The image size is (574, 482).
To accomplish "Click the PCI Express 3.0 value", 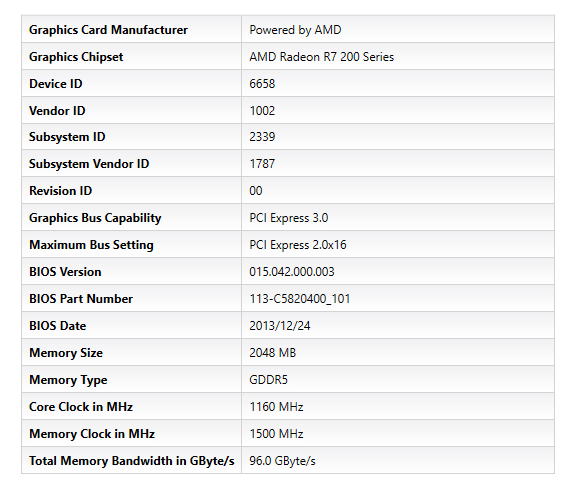I will [289, 218].
